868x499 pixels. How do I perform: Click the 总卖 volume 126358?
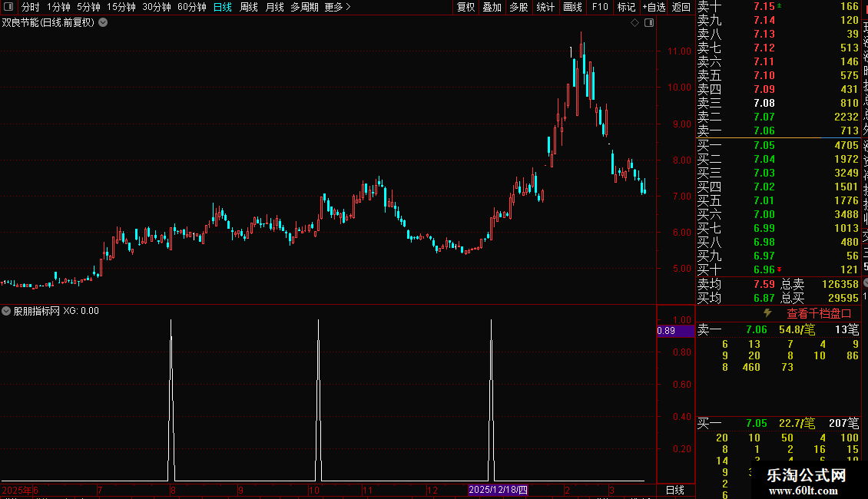[840, 284]
